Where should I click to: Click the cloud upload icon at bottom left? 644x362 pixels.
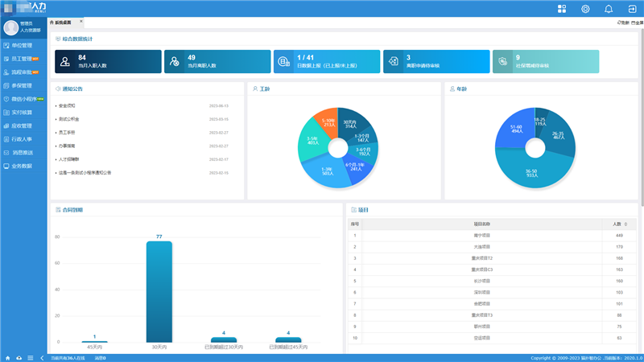(x=19, y=357)
